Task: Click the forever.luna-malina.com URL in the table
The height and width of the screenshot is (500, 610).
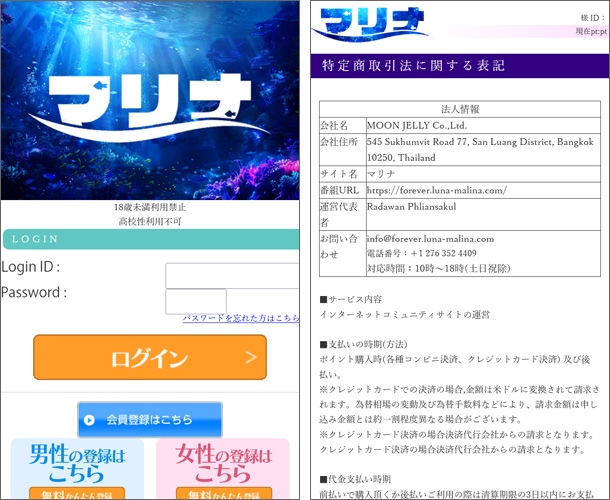Action: point(436,190)
